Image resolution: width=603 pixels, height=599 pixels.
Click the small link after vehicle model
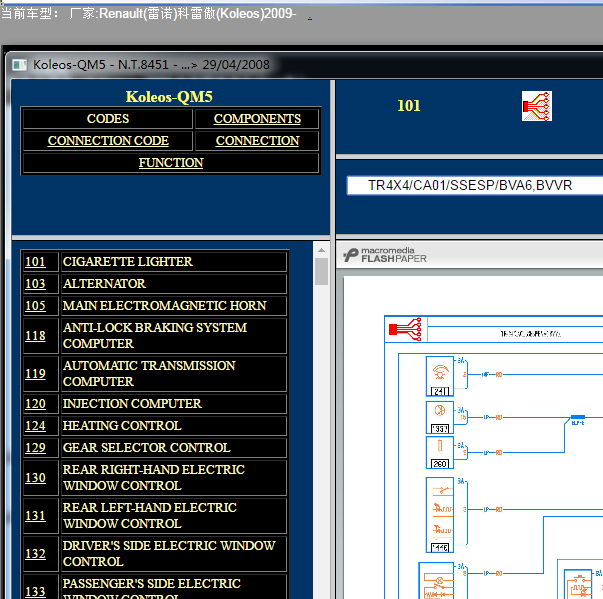click(310, 17)
